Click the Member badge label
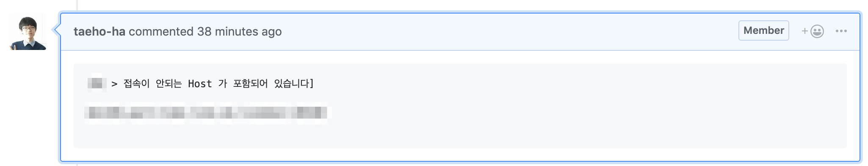868x166 pixels. 763,30
